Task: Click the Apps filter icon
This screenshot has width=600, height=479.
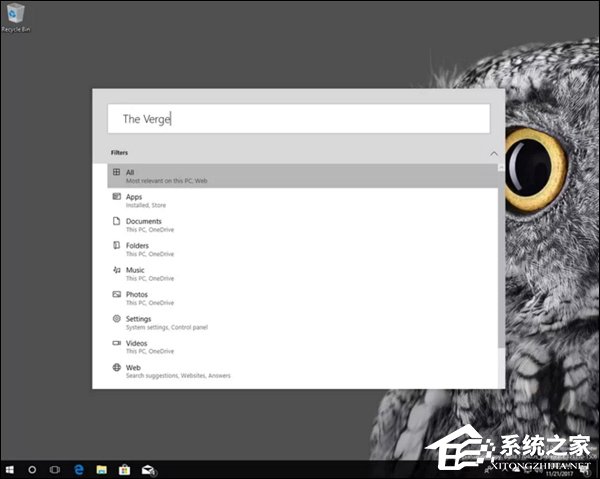Action: point(117,196)
